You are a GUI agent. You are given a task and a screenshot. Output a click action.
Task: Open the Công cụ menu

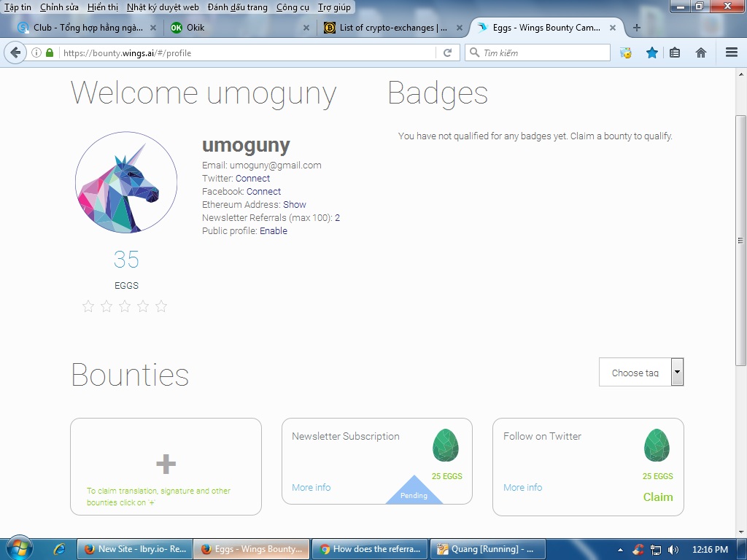pos(293,7)
